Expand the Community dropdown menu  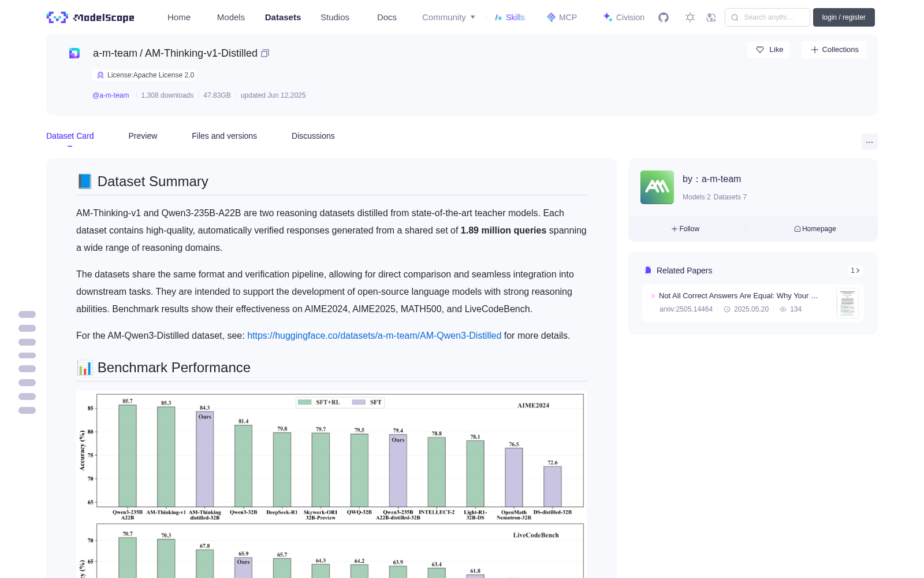click(449, 17)
